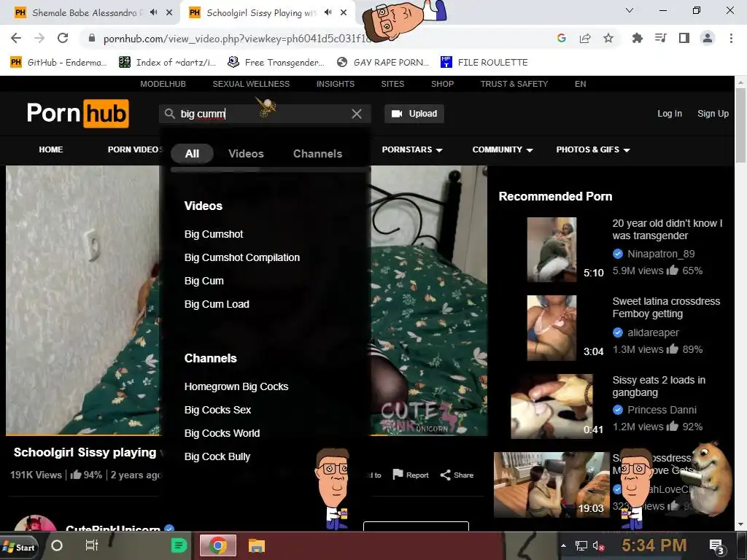The width and height of the screenshot is (747, 560).
Task: Mute the first browser tab's speaker icon
Action: pos(153,12)
